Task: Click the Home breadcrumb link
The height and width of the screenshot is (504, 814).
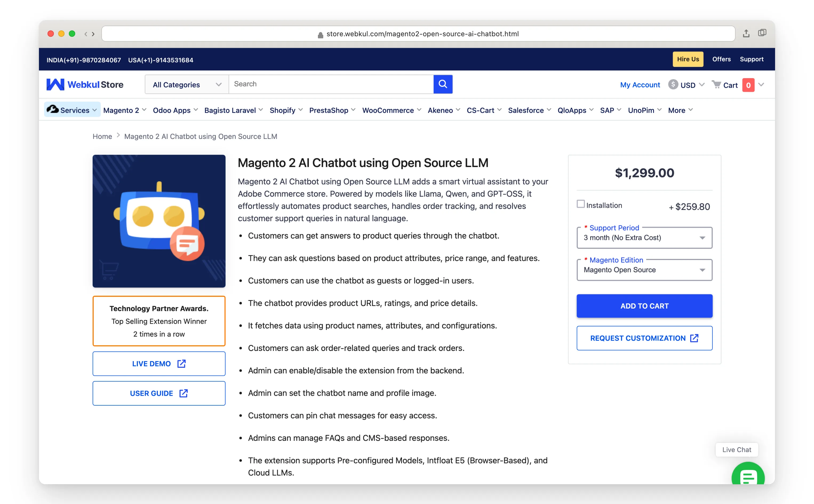Action: [x=102, y=136]
